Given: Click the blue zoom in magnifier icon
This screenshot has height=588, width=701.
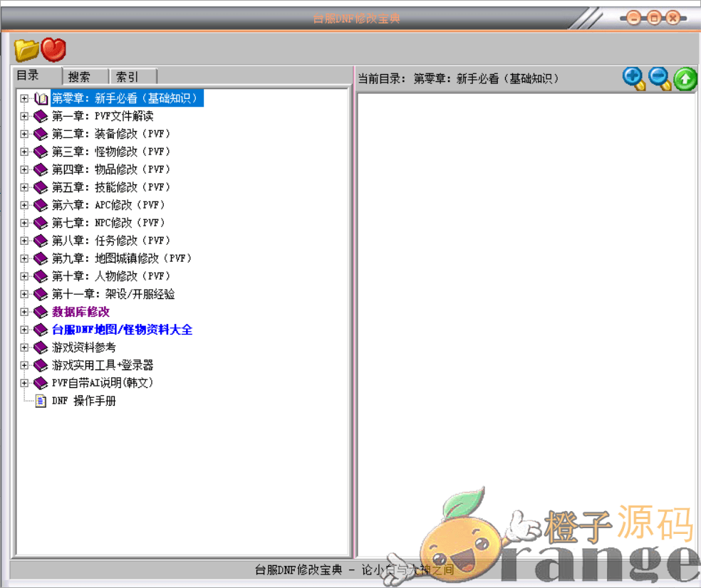Looking at the screenshot, I should coord(633,78).
